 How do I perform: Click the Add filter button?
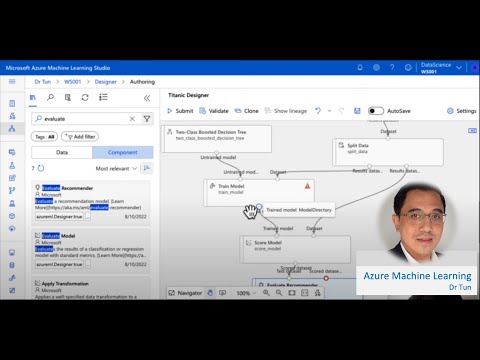click(80, 137)
